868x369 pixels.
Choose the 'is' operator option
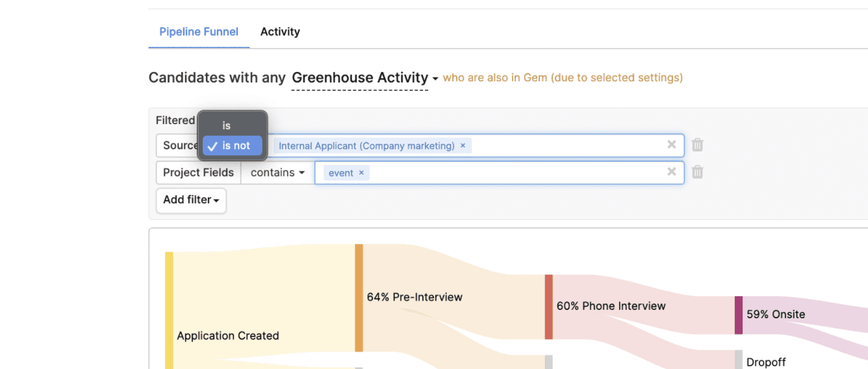click(226, 126)
